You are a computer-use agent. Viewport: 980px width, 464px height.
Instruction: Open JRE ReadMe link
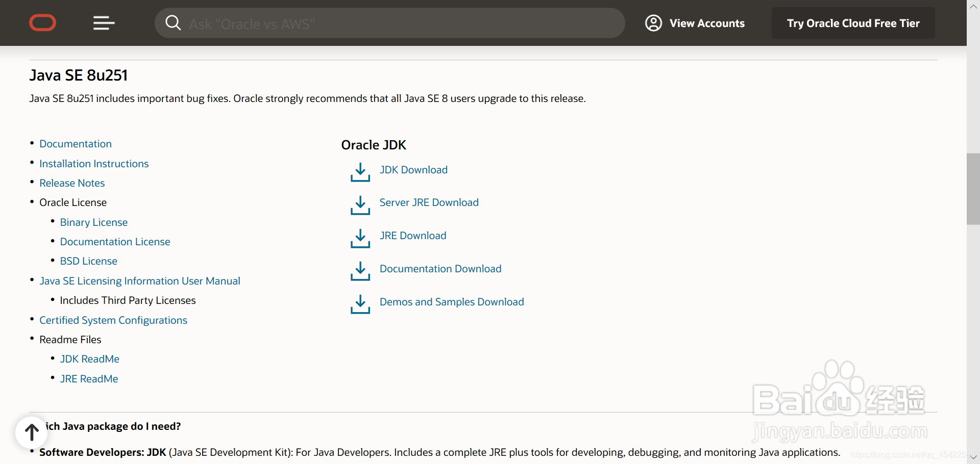(89, 379)
